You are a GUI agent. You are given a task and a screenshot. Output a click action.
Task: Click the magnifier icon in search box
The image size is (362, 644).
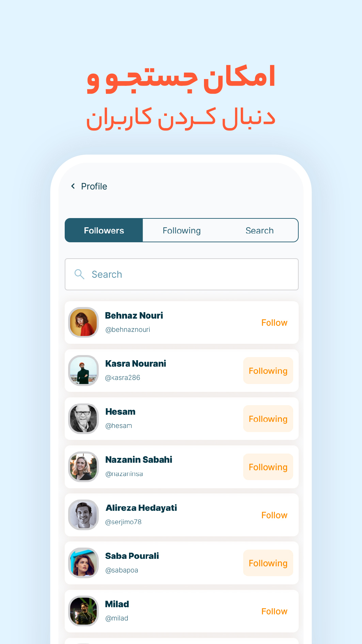point(79,274)
